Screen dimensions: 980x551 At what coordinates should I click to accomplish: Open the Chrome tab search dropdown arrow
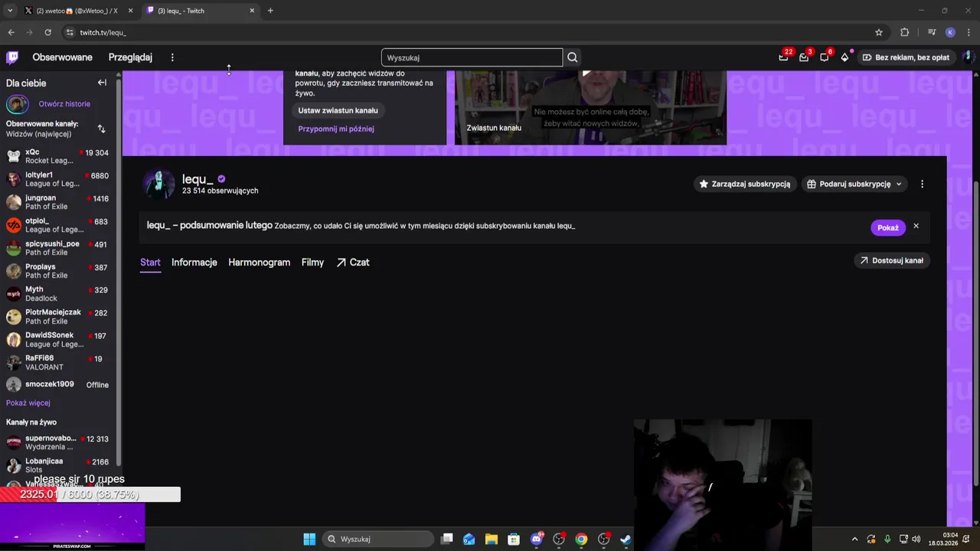[9, 11]
